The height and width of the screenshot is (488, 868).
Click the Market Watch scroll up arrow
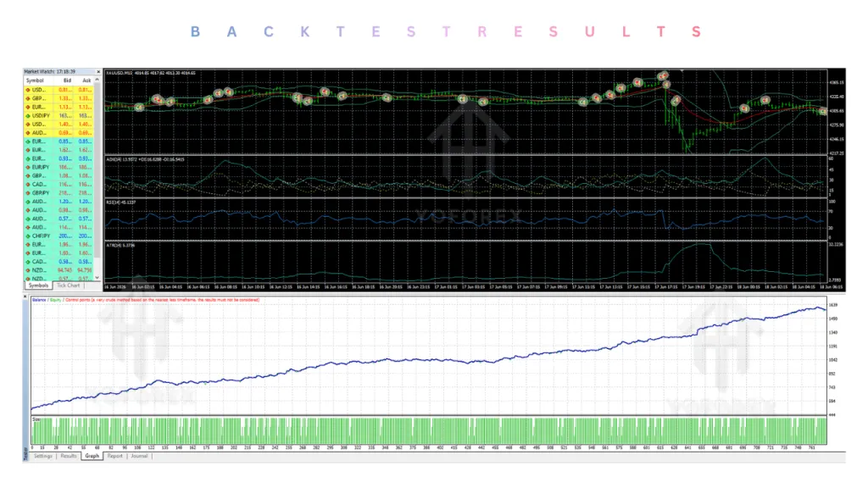[x=97, y=80]
